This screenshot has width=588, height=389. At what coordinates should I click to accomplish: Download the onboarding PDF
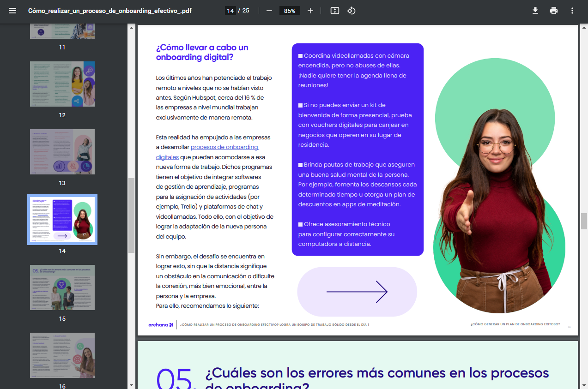(535, 10)
